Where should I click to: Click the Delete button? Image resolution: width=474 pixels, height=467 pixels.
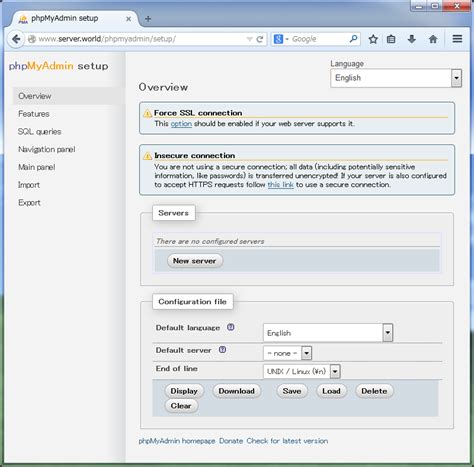[374, 391]
